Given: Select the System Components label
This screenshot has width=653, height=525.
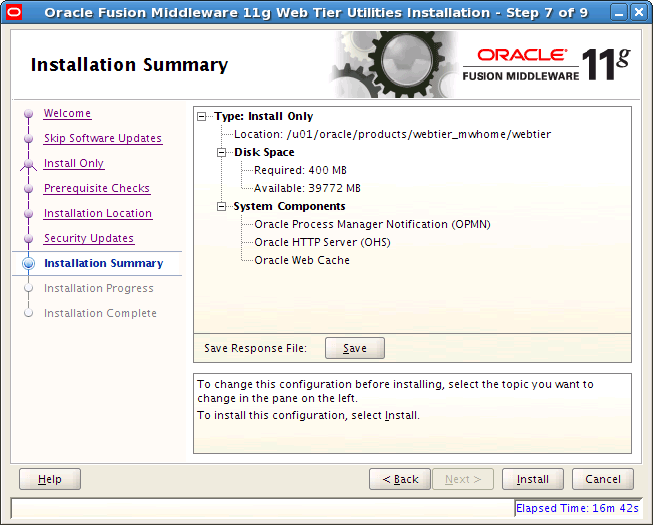Looking at the screenshot, I should click(x=289, y=207).
